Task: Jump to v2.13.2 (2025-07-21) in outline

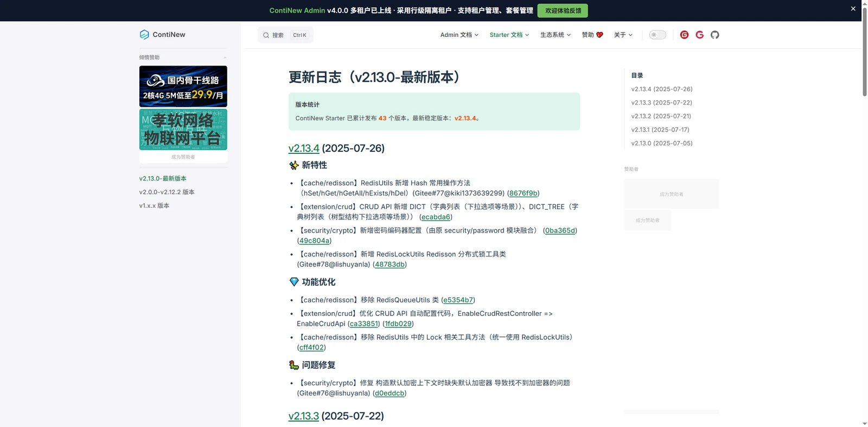Action: (x=661, y=116)
